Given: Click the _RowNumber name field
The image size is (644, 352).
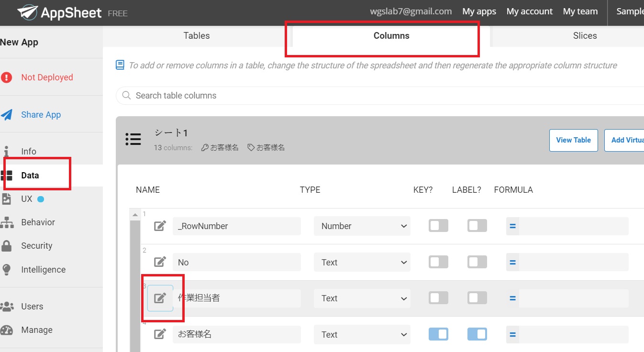Looking at the screenshot, I should click(237, 226).
